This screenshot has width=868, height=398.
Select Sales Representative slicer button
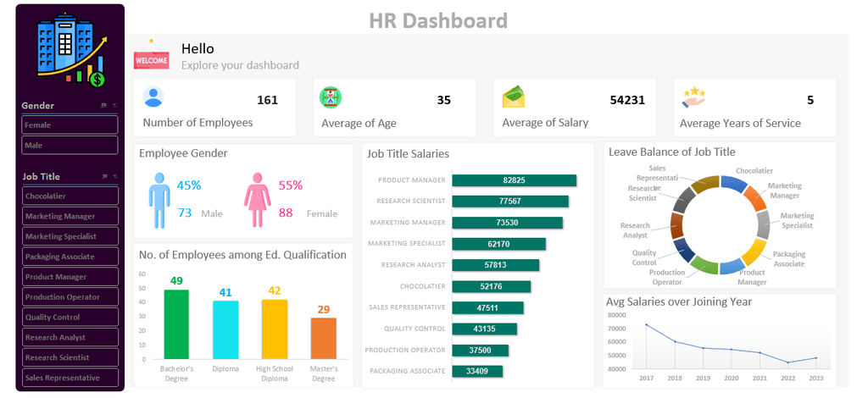(x=70, y=378)
